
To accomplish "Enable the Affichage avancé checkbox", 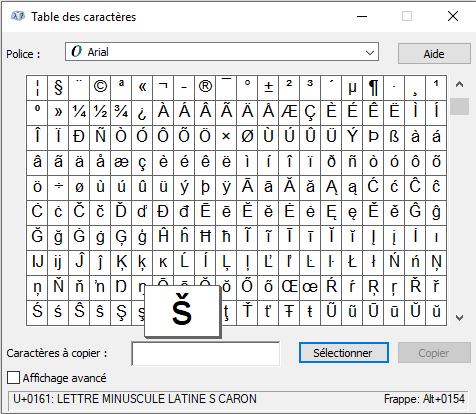I will pos(14,378).
